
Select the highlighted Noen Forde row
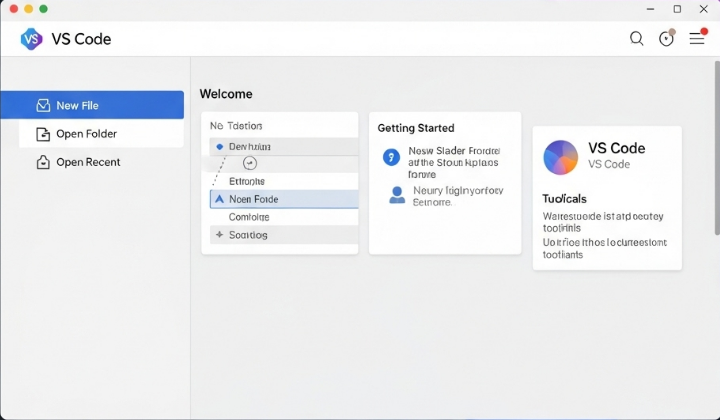tap(284, 199)
